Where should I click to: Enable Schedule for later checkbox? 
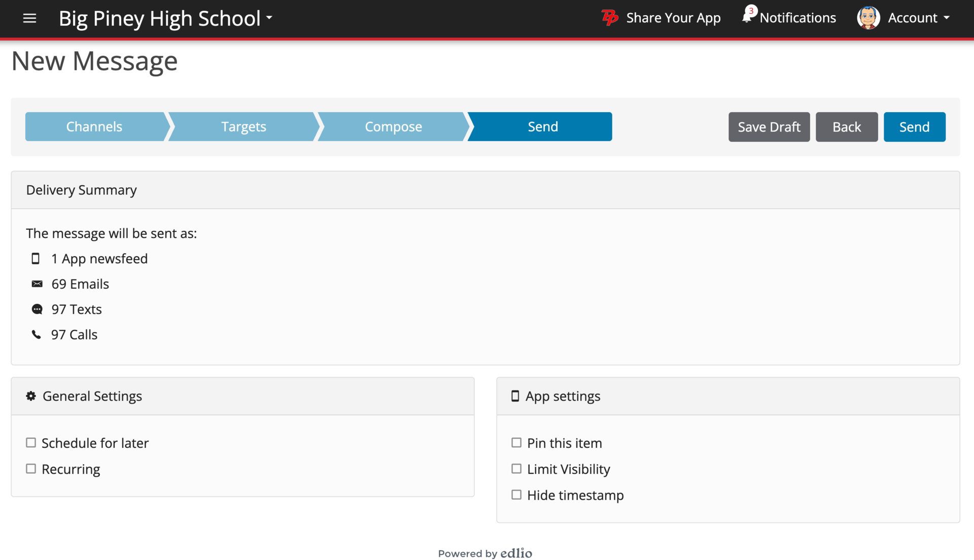(31, 443)
